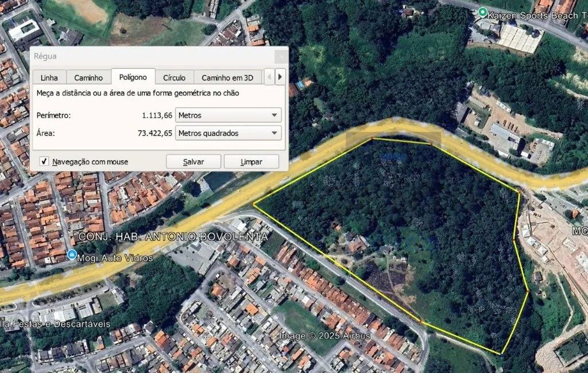588x373 pixels.
Task: Click the Mogi Auto Vidros label text
Action: point(115,258)
